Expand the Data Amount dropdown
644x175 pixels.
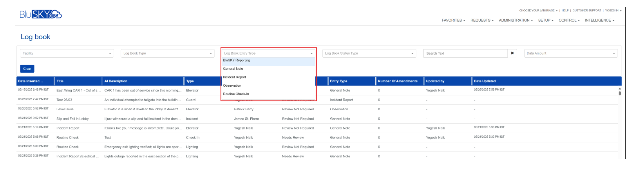[x=571, y=53]
